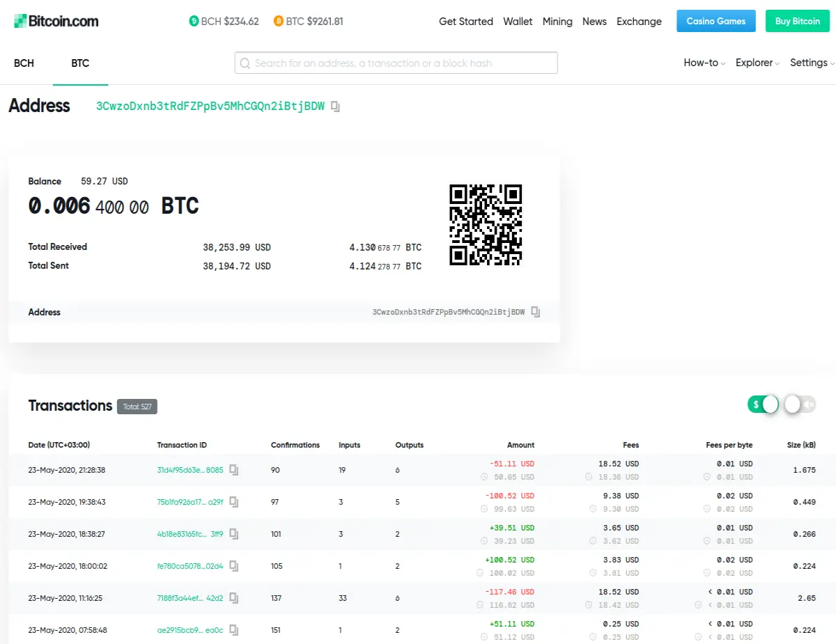
Task: Click the Bitcoin.com logo
Action: click(56, 21)
